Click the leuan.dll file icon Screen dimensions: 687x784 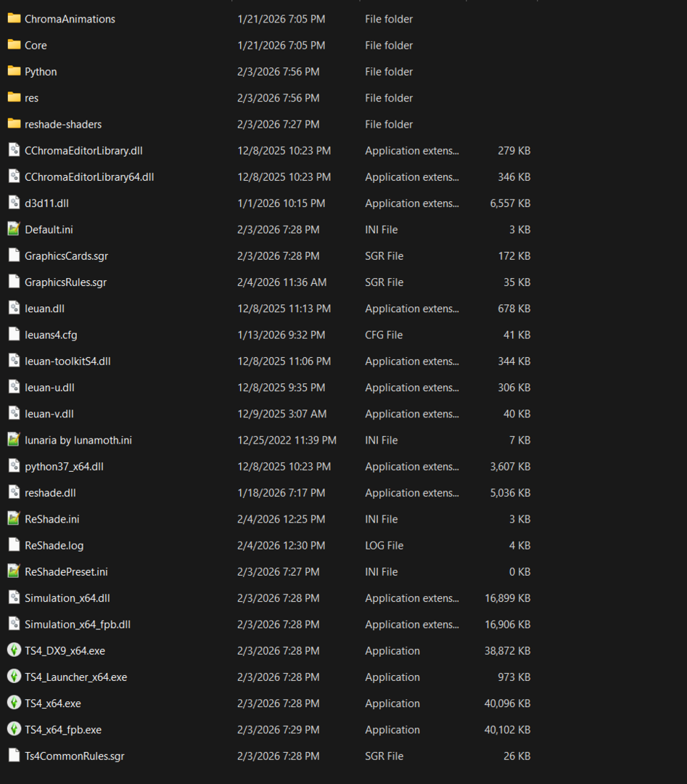coord(14,308)
